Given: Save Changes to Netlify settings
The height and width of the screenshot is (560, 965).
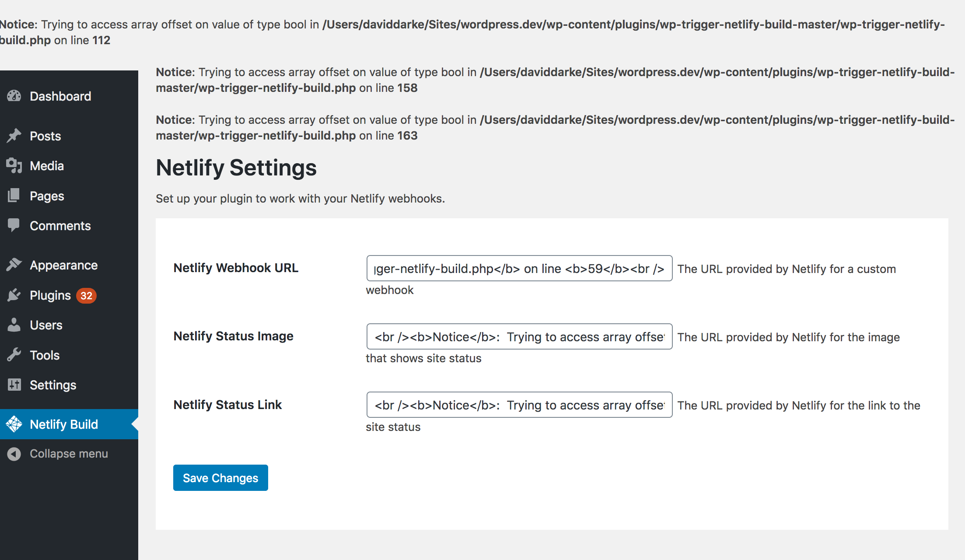Looking at the screenshot, I should point(220,478).
